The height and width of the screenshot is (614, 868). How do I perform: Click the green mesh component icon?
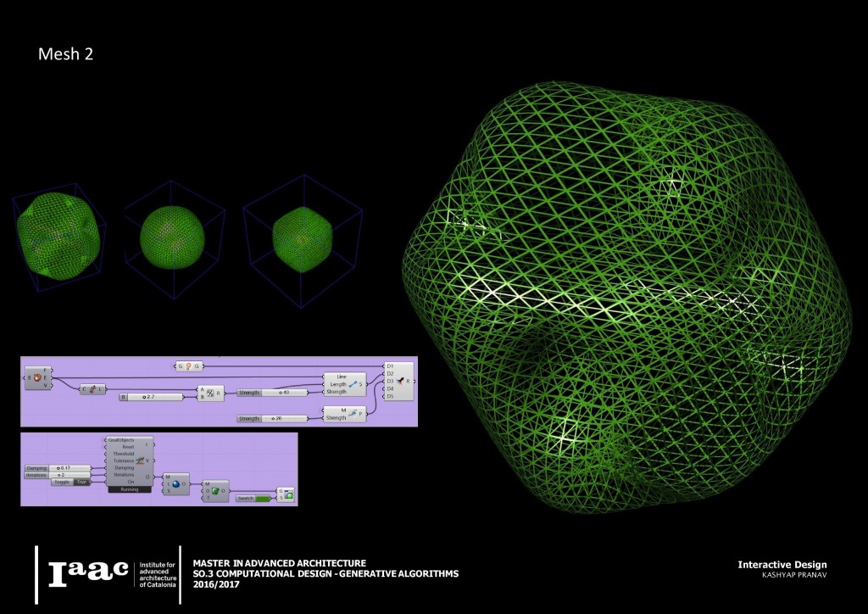(216, 490)
